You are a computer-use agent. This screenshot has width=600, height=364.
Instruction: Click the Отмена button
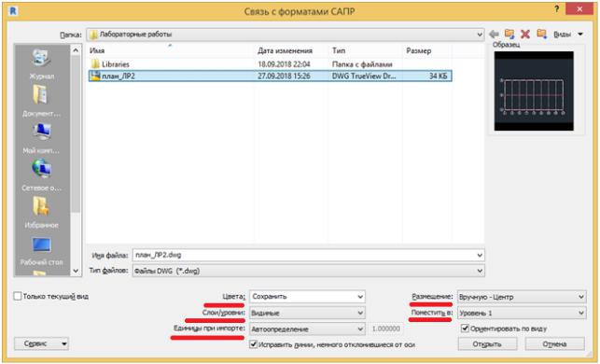[x=555, y=343]
